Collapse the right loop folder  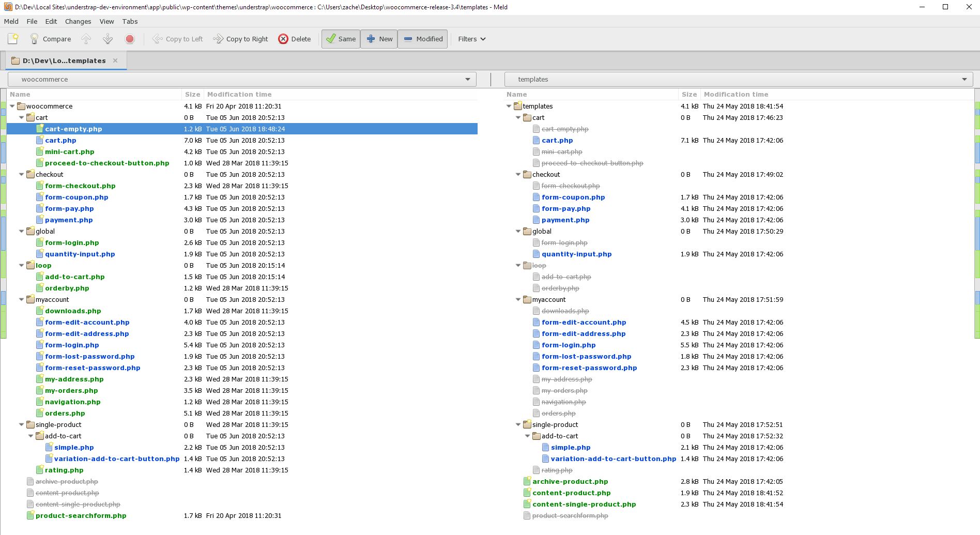518,265
